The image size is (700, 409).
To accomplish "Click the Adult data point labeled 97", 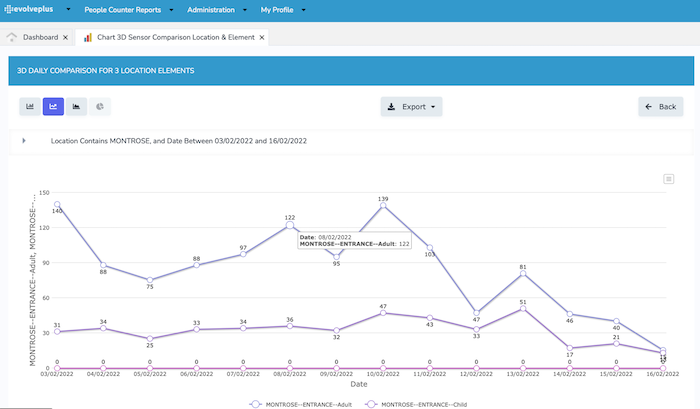I will (x=243, y=254).
